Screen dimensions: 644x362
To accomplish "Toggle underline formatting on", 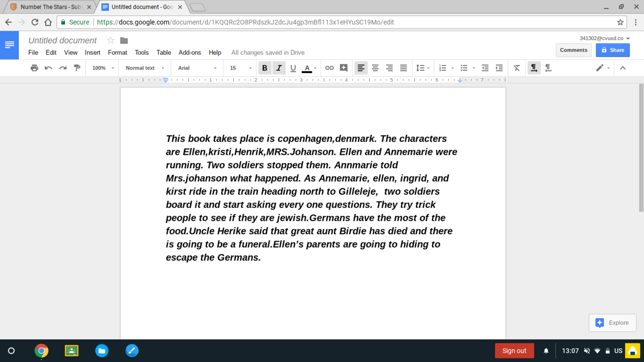I will click(293, 68).
